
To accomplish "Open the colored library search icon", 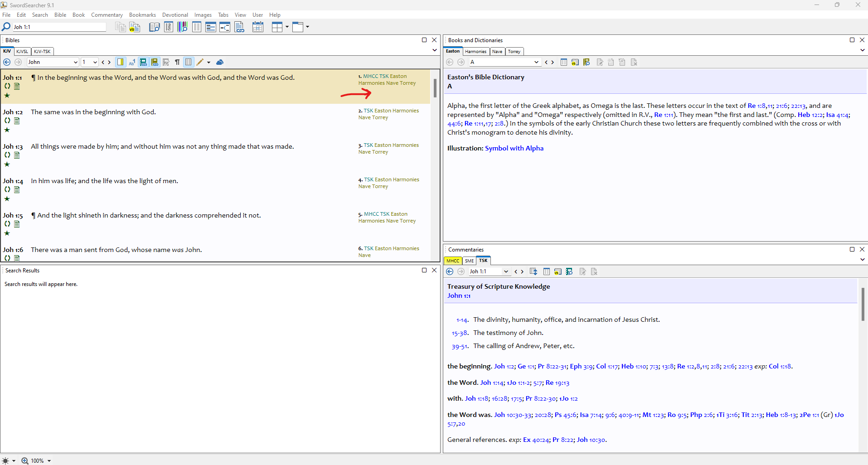I will click(183, 27).
